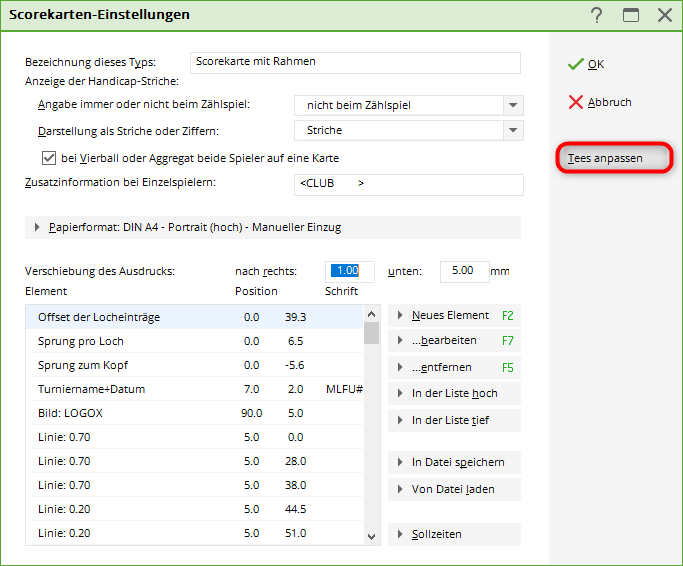Click the green checkmark OK button

pos(587,64)
